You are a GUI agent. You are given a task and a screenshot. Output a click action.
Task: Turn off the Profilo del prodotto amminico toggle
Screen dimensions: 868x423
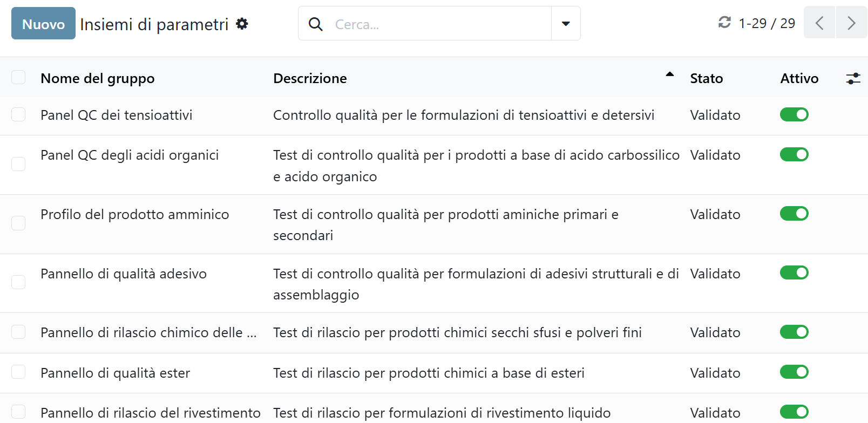tap(794, 214)
